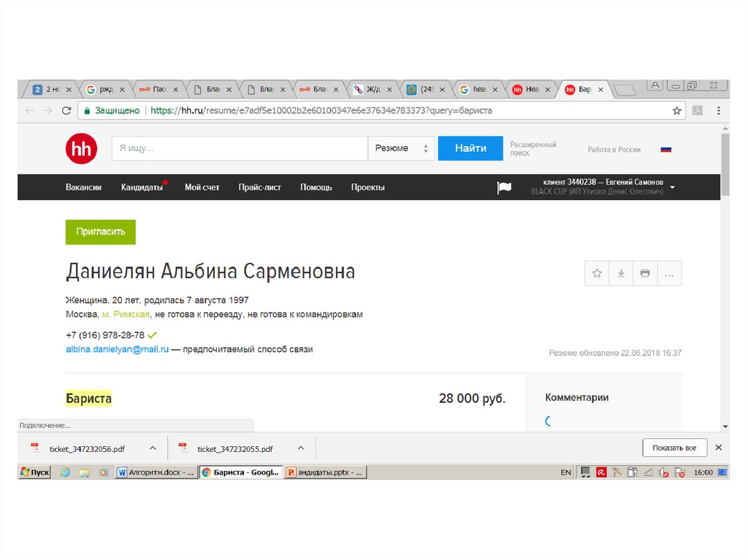
Task: Open more actions ellipsis button
Action: [x=669, y=273]
